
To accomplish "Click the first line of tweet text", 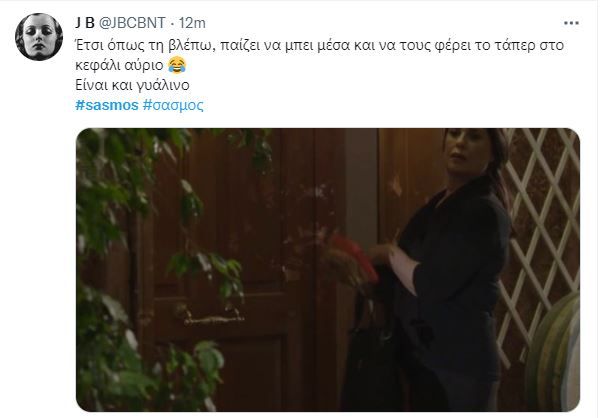I will [319, 45].
